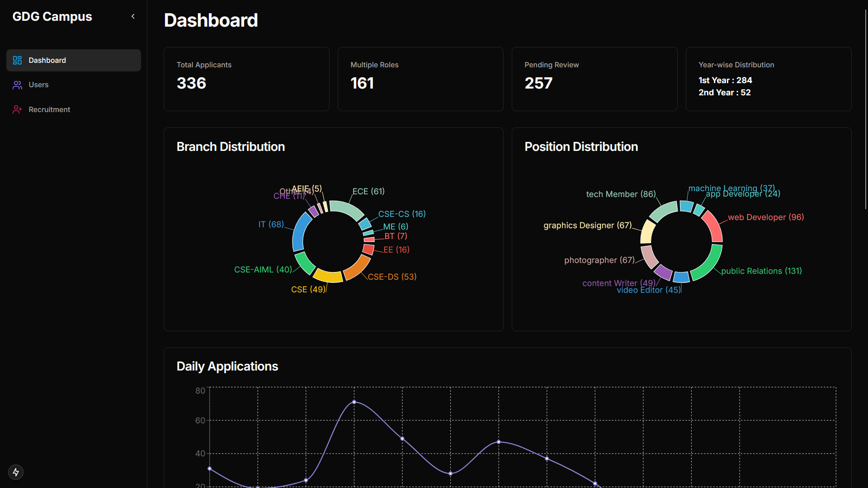The width and height of the screenshot is (868, 488).
Task: Click the BT (7) label
Action: (x=396, y=236)
